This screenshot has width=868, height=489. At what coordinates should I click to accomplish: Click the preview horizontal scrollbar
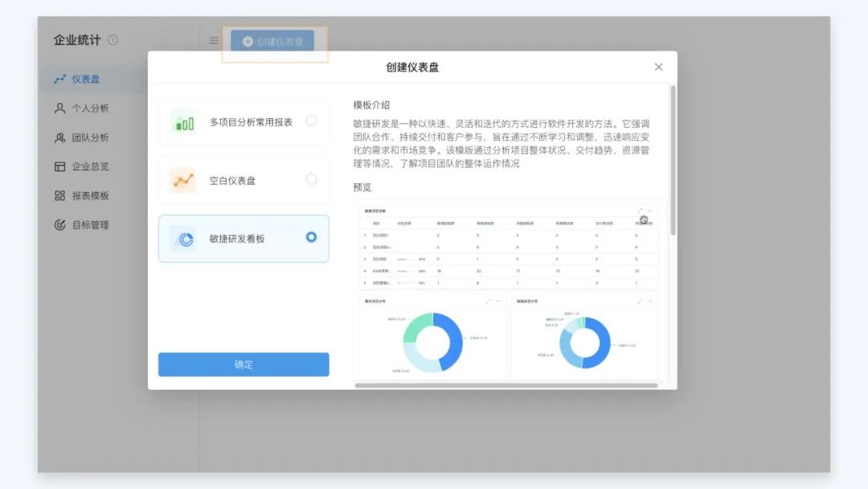pos(506,385)
